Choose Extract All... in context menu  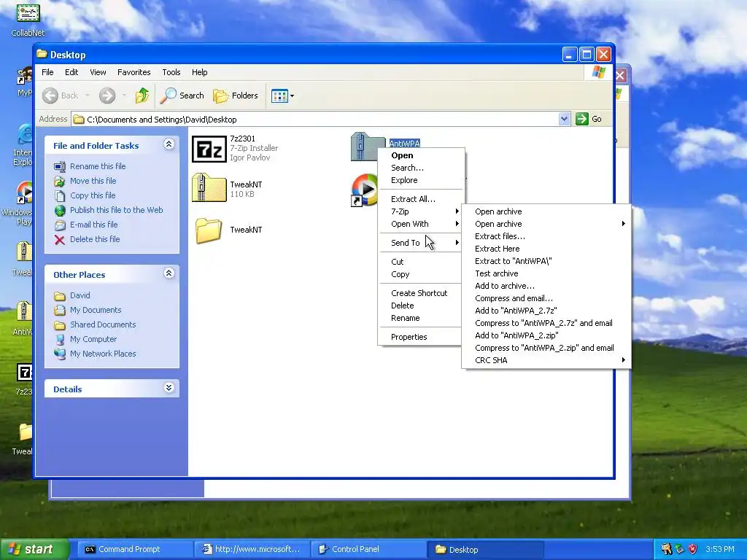pyautogui.click(x=420, y=199)
